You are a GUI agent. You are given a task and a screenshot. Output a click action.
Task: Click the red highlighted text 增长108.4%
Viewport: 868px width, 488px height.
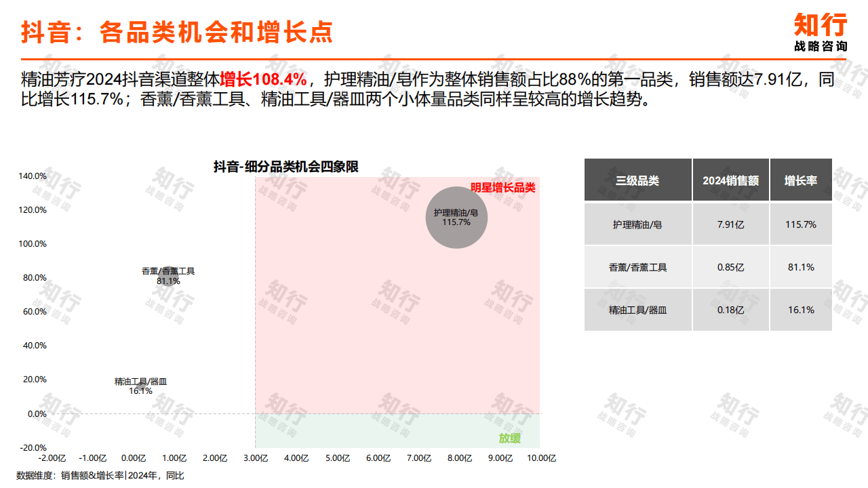click(263, 79)
